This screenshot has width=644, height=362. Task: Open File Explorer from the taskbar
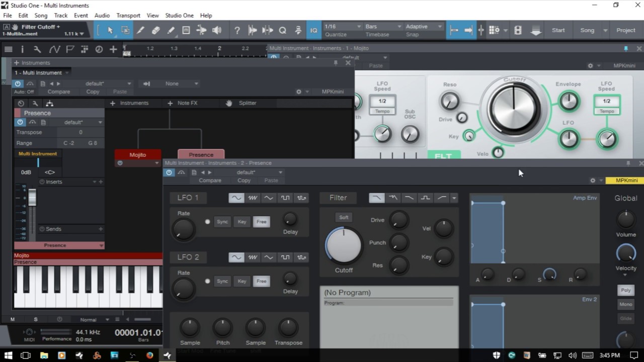pos(44,355)
